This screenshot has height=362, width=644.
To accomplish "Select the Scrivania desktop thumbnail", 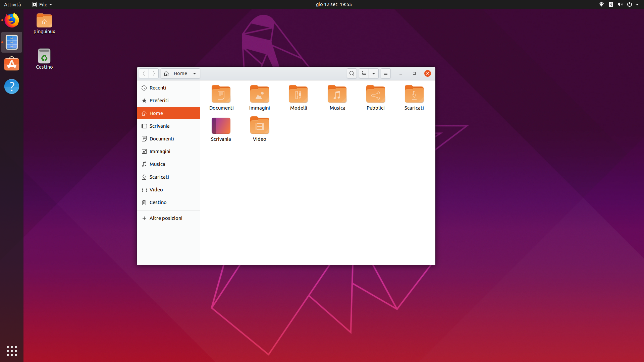I will click(x=221, y=126).
